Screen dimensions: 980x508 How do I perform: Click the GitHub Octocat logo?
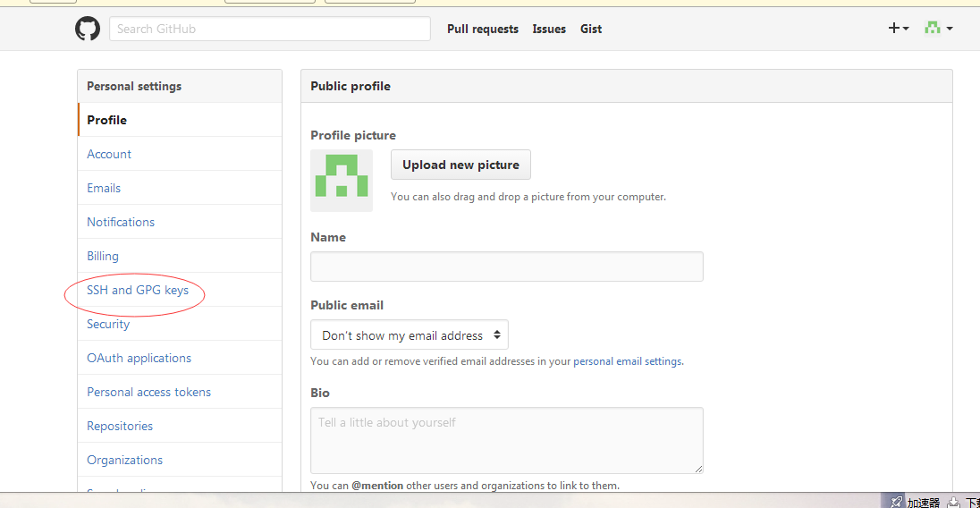(x=88, y=29)
